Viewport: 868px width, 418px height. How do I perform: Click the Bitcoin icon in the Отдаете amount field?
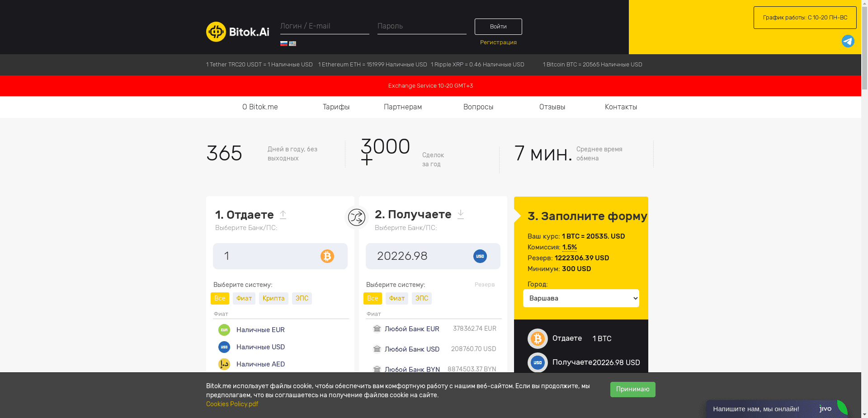(x=328, y=256)
